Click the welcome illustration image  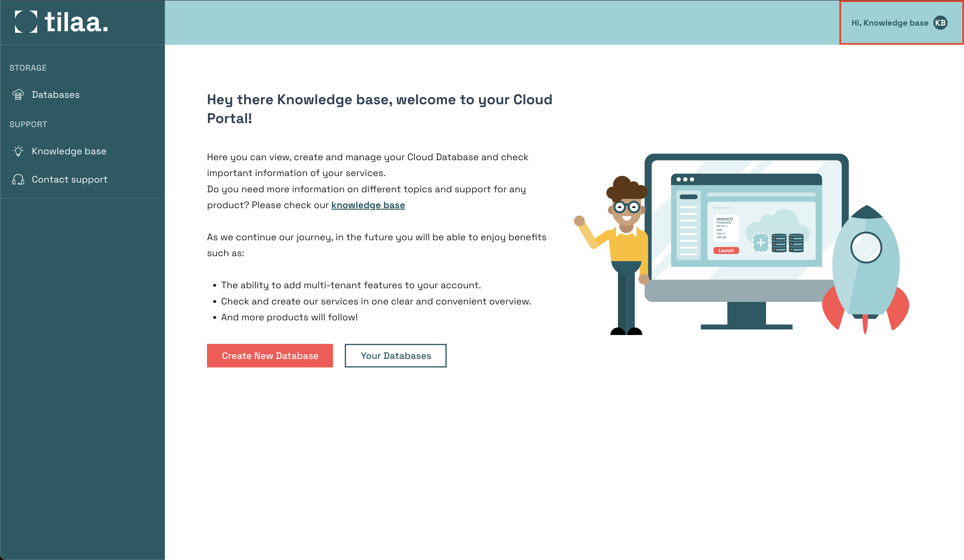tap(741, 244)
